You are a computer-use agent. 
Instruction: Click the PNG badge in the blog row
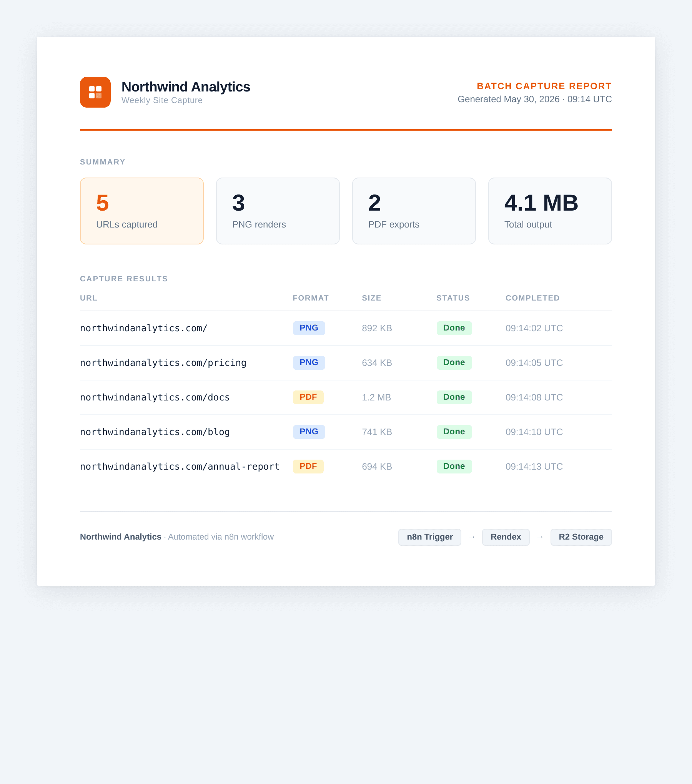coord(309,432)
